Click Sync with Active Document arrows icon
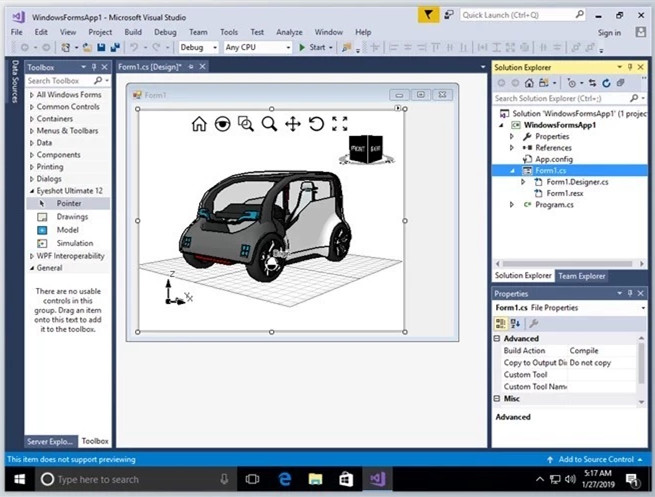The image size is (655, 497). point(592,83)
